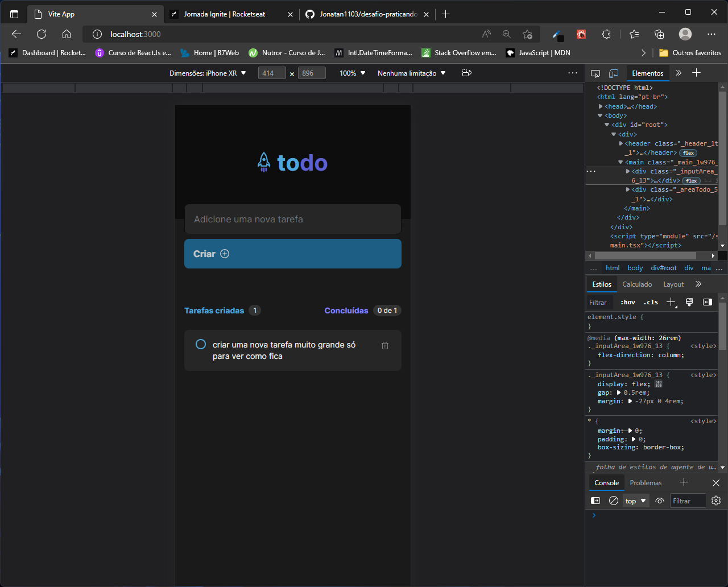Select the inspect element picker tool
The image size is (728, 587).
tap(595, 73)
